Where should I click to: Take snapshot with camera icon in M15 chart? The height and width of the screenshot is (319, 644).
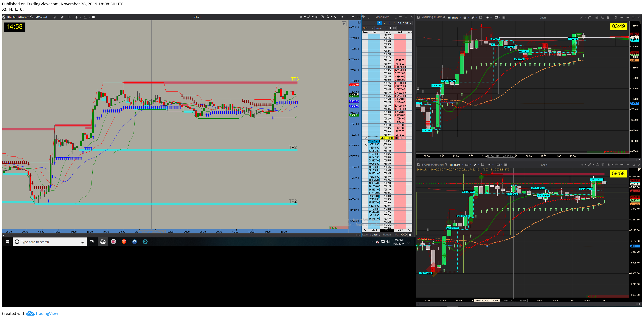pos(317,17)
